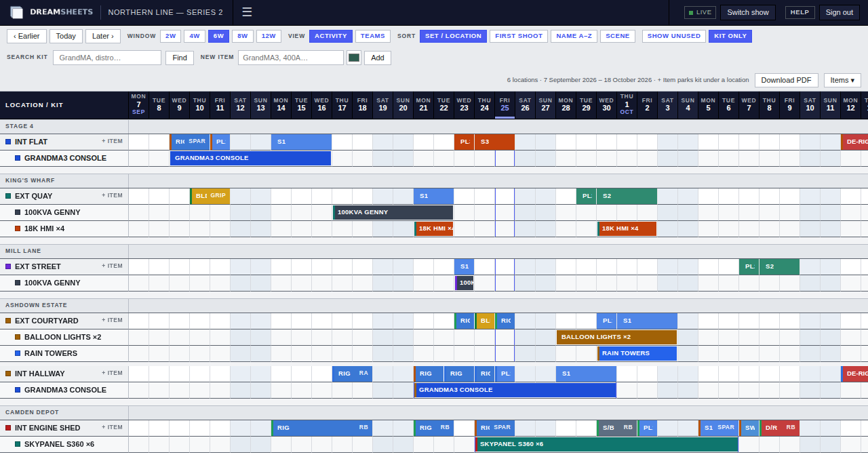Switch view to Activity
The height and width of the screenshot is (461, 868).
pos(331,36)
